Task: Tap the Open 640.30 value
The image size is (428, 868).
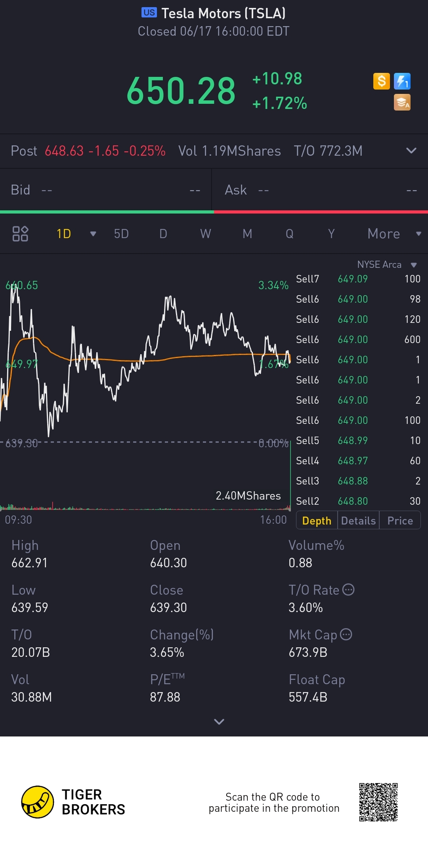Action: click(x=168, y=563)
